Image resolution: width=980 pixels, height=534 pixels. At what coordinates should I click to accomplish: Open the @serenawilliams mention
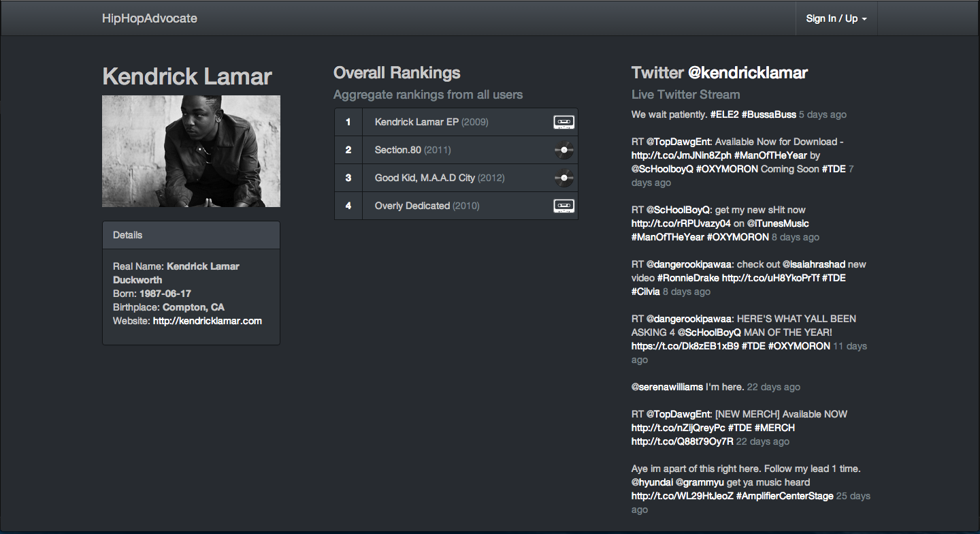(x=667, y=387)
